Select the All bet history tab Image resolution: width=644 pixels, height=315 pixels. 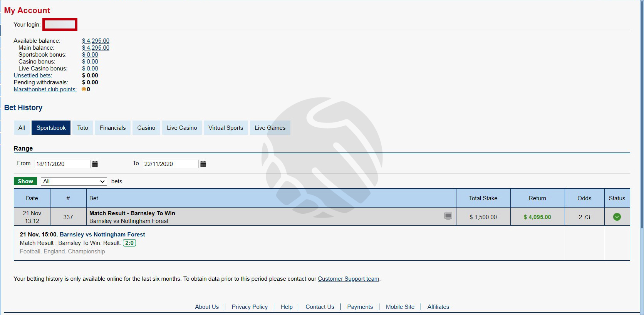pyautogui.click(x=22, y=128)
